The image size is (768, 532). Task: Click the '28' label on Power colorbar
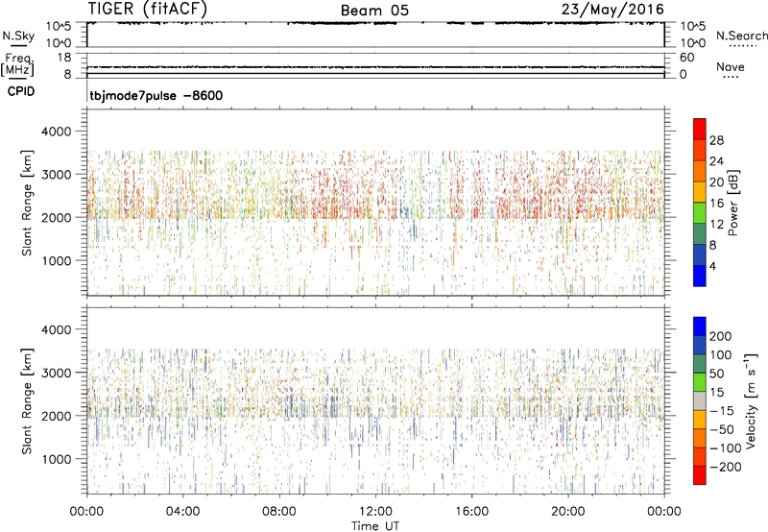click(716, 140)
